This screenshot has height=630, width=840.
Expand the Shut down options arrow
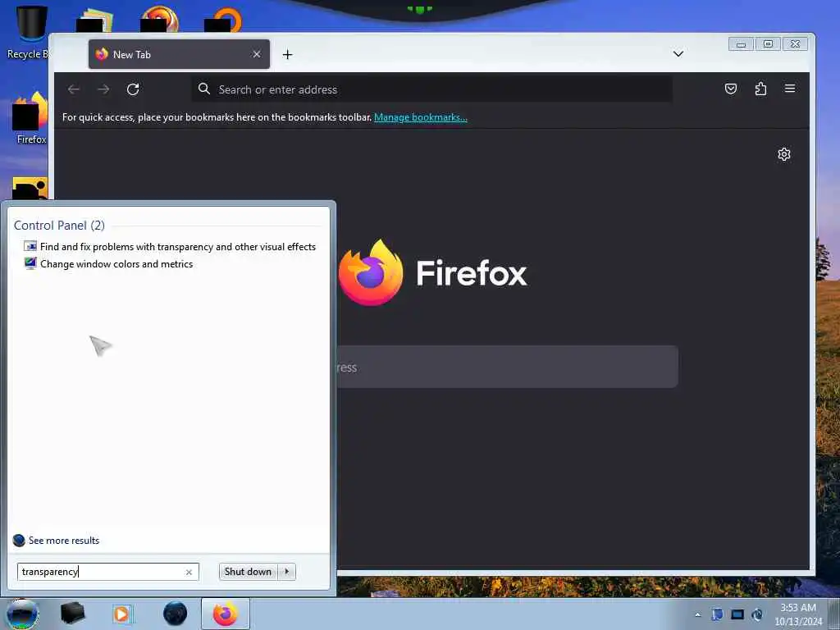tap(287, 572)
